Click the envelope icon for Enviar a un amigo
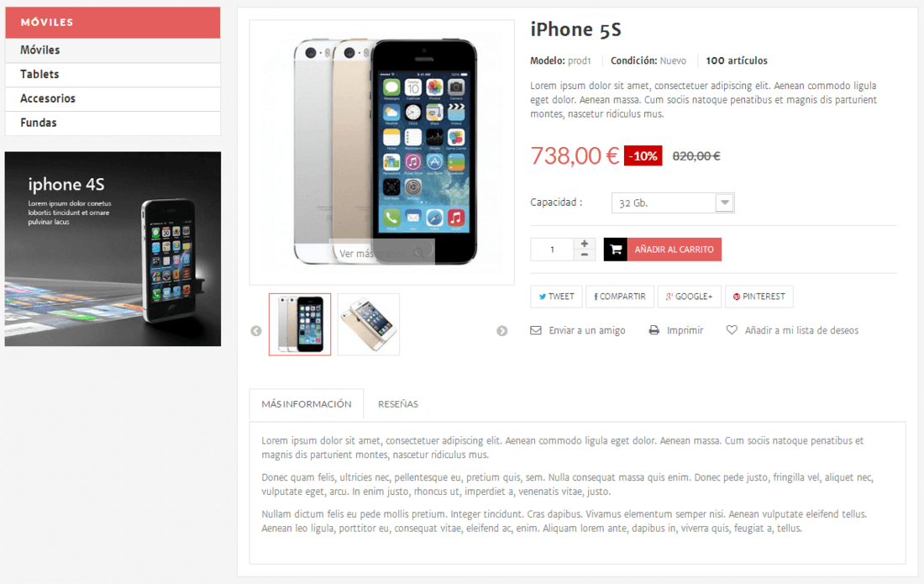 pyautogui.click(x=536, y=330)
